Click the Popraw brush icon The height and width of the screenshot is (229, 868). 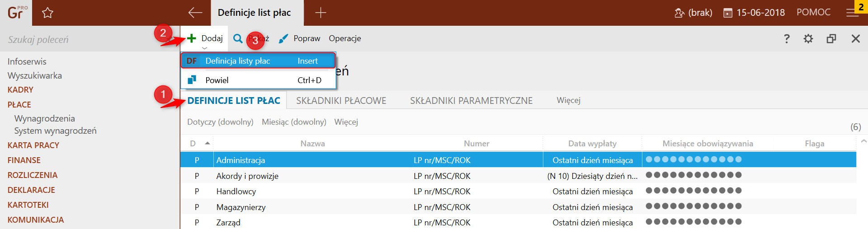(x=283, y=39)
